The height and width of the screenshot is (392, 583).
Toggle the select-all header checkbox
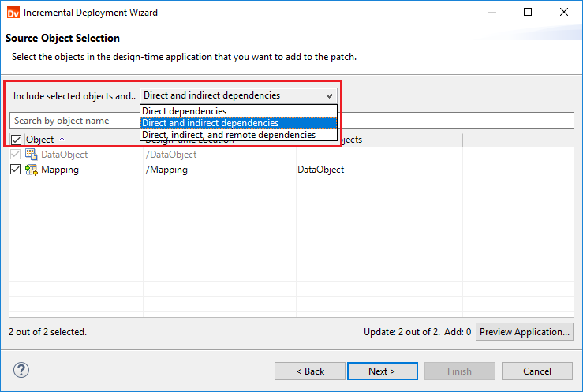(16, 140)
